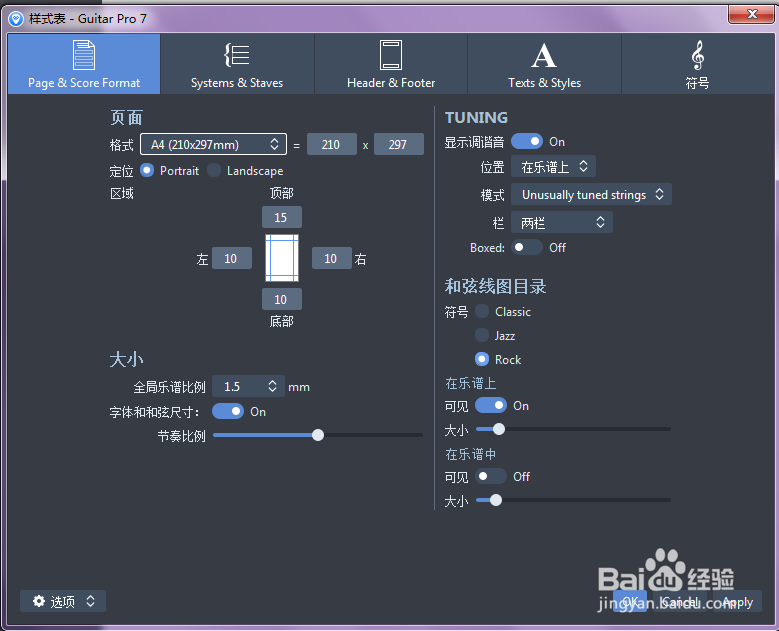Adjust the 节奏比例 slider handle
779x631 pixels.
click(x=318, y=435)
